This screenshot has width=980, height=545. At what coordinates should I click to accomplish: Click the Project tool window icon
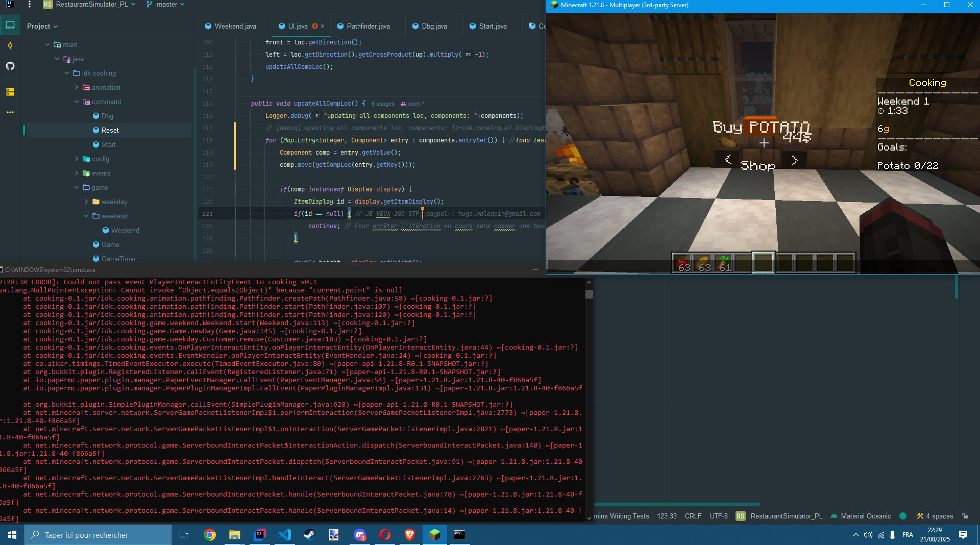pos(10,25)
